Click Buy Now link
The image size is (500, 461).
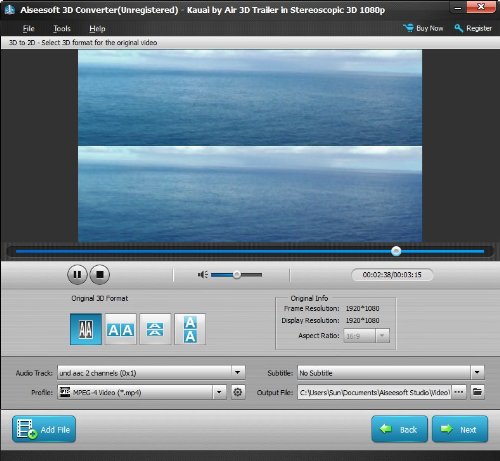point(423,28)
